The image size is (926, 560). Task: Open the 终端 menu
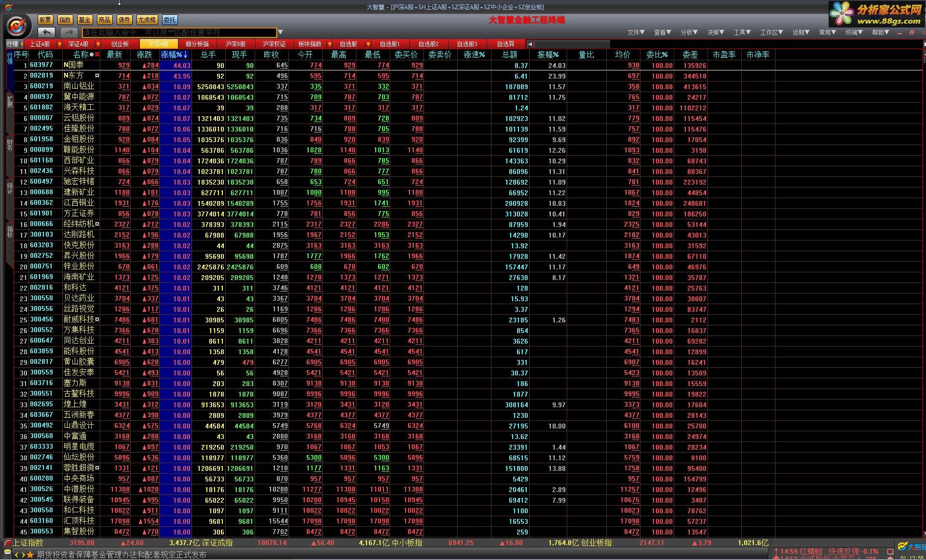click(x=854, y=32)
